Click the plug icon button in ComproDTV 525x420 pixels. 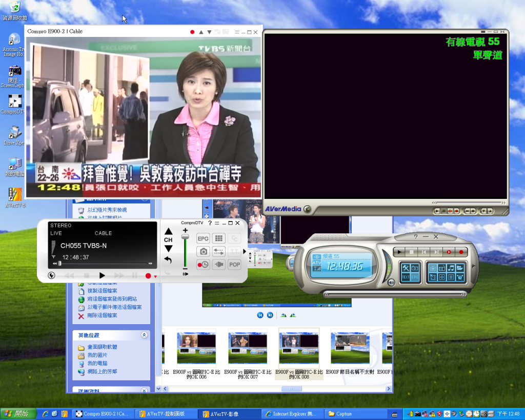(218, 265)
